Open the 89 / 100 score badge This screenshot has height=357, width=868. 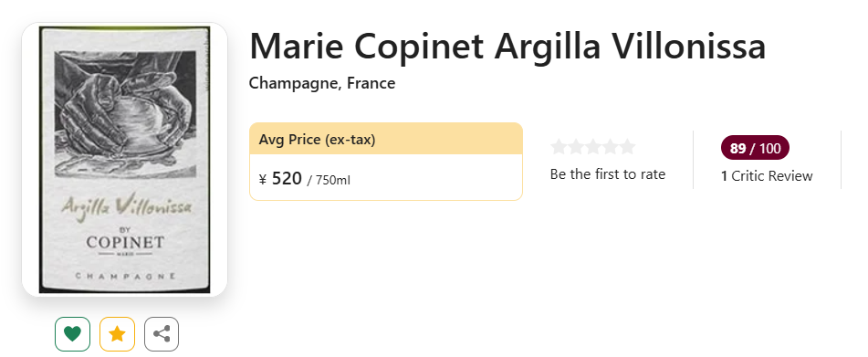point(755,148)
